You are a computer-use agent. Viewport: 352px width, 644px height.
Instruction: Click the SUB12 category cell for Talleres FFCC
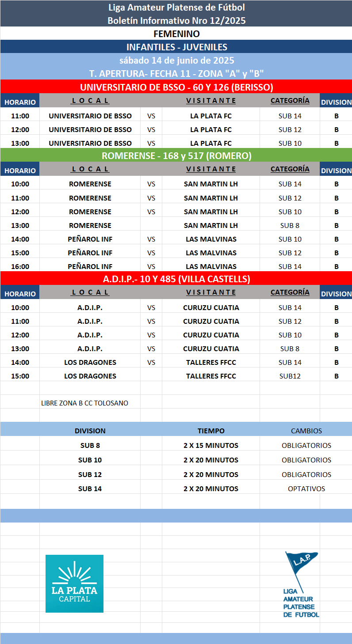290,376
